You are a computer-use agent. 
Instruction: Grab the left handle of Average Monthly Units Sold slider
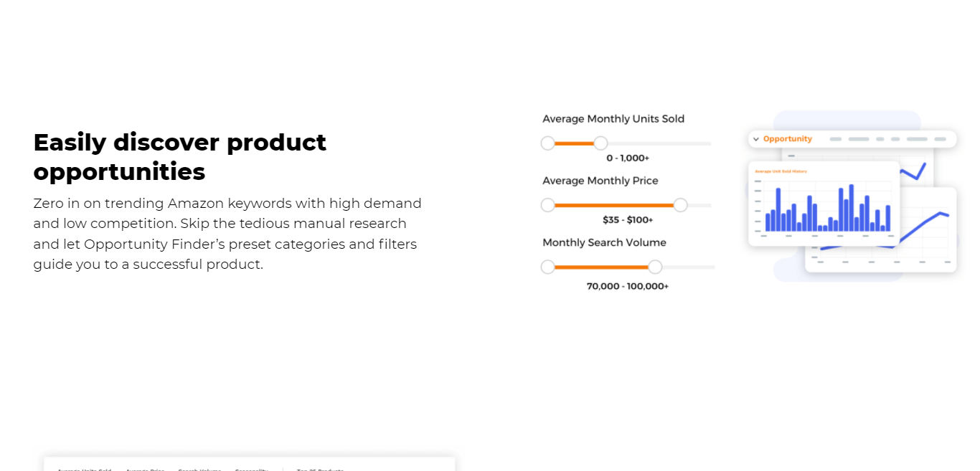(548, 143)
